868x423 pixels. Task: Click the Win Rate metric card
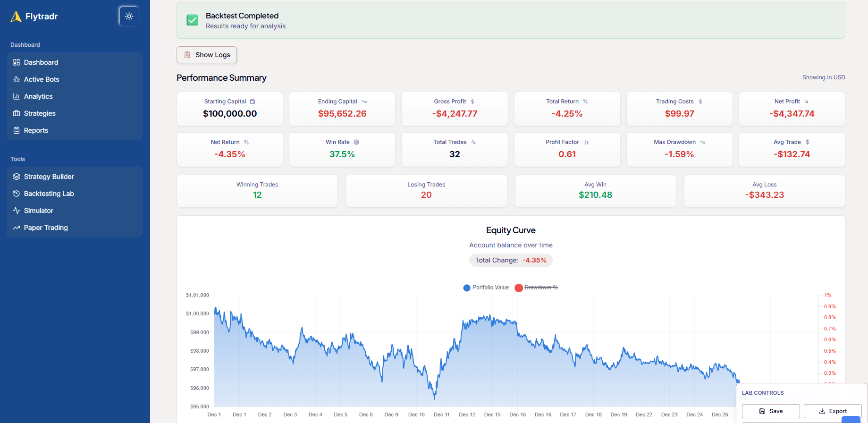coord(342,149)
